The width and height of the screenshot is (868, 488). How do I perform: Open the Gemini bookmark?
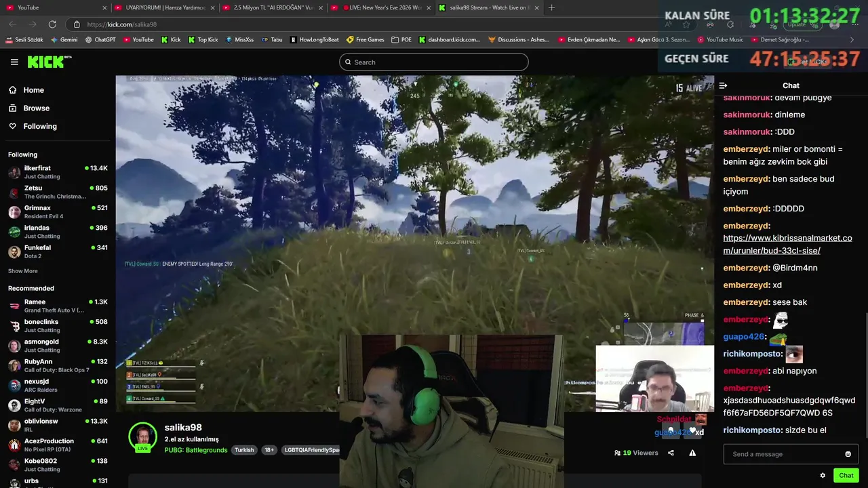(x=64, y=40)
